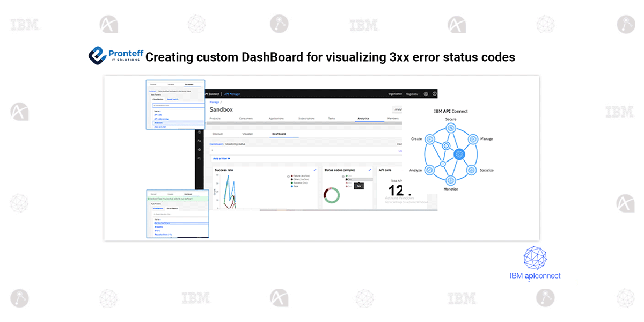Click the Analyze icon in the API Connect wheel
The image size is (644, 322).
tap(429, 170)
